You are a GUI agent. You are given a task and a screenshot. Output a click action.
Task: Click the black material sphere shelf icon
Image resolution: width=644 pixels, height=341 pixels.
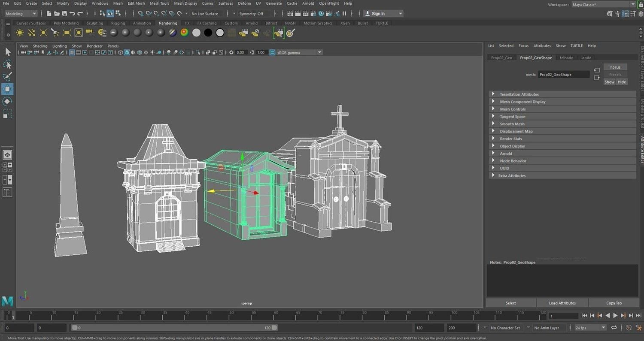tap(208, 33)
